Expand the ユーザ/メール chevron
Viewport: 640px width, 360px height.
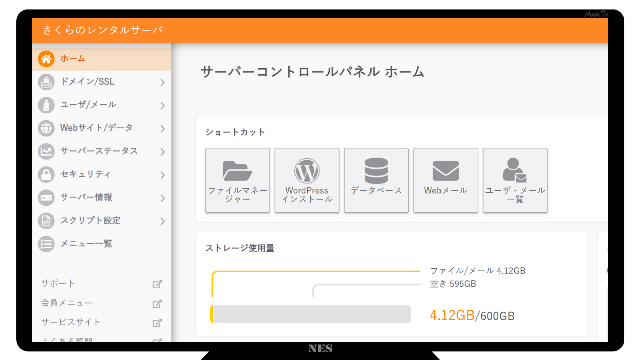pyautogui.click(x=162, y=106)
